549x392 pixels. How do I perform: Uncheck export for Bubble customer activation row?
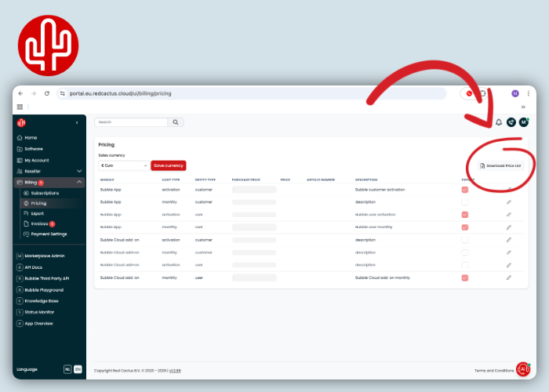465,190
